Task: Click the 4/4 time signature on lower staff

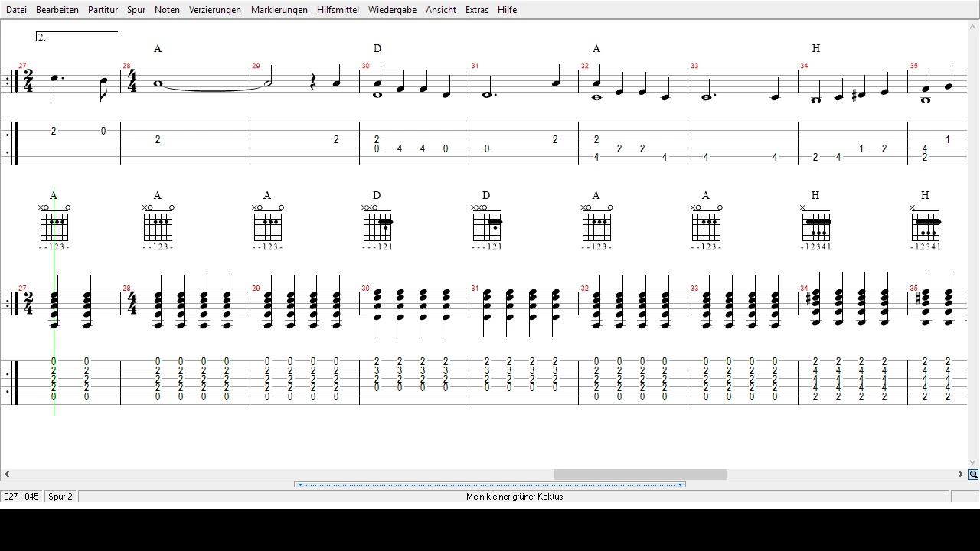Action: click(132, 303)
